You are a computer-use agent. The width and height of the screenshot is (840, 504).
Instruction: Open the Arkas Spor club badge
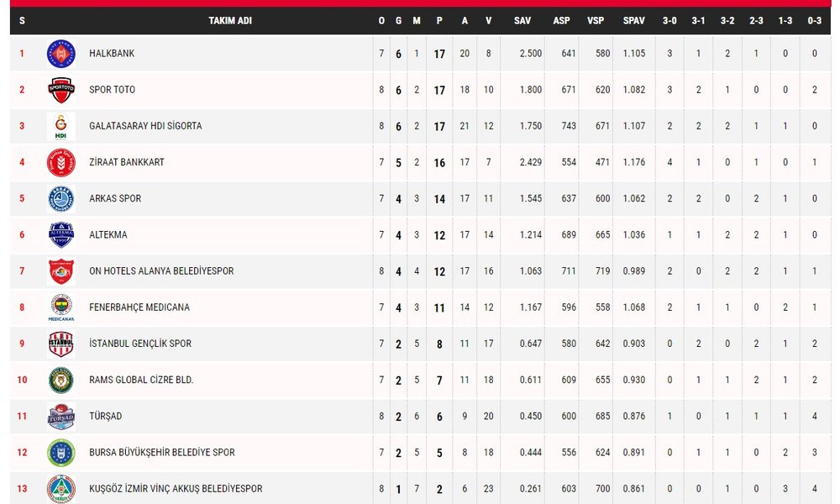pyautogui.click(x=61, y=199)
